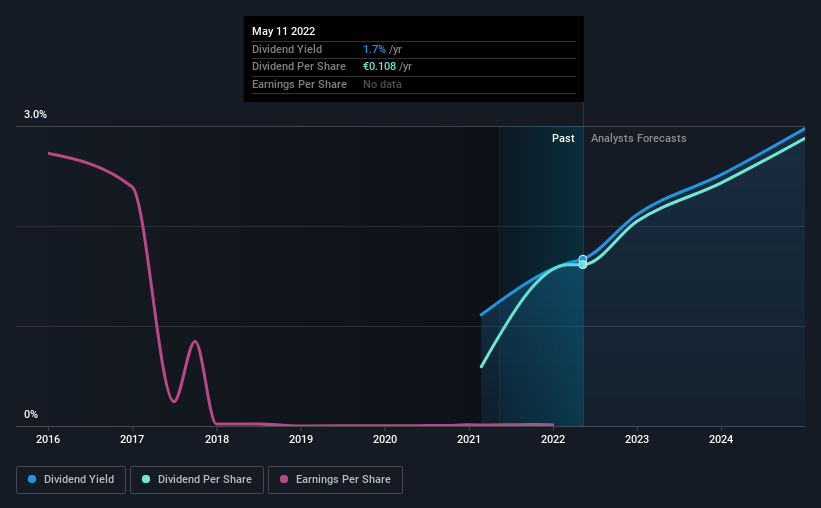Select the 2022 x-axis label

pos(553,439)
